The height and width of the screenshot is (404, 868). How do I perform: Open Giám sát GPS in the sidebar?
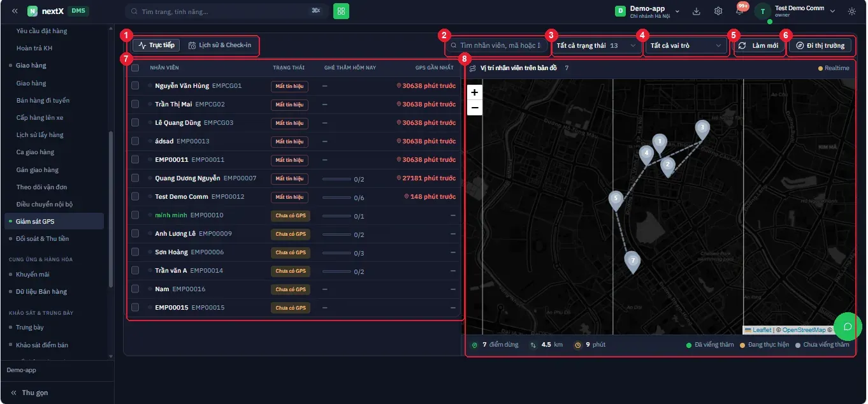pyautogui.click(x=54, y=221)
